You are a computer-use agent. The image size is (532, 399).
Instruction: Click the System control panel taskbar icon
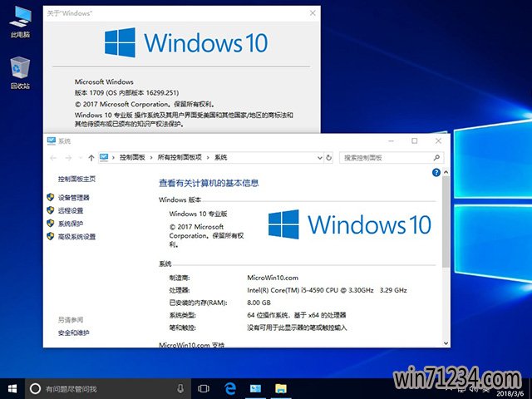tap(255, 388)
